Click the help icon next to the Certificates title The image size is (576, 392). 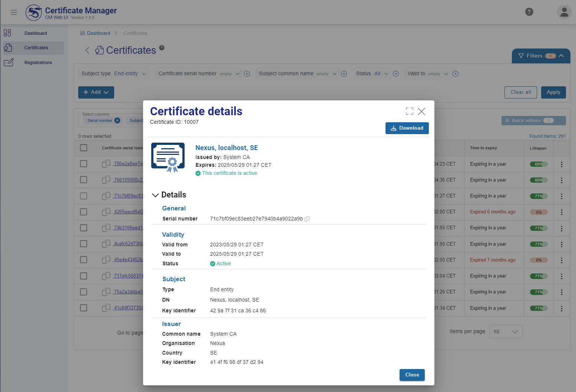click(x=162, y=47)
